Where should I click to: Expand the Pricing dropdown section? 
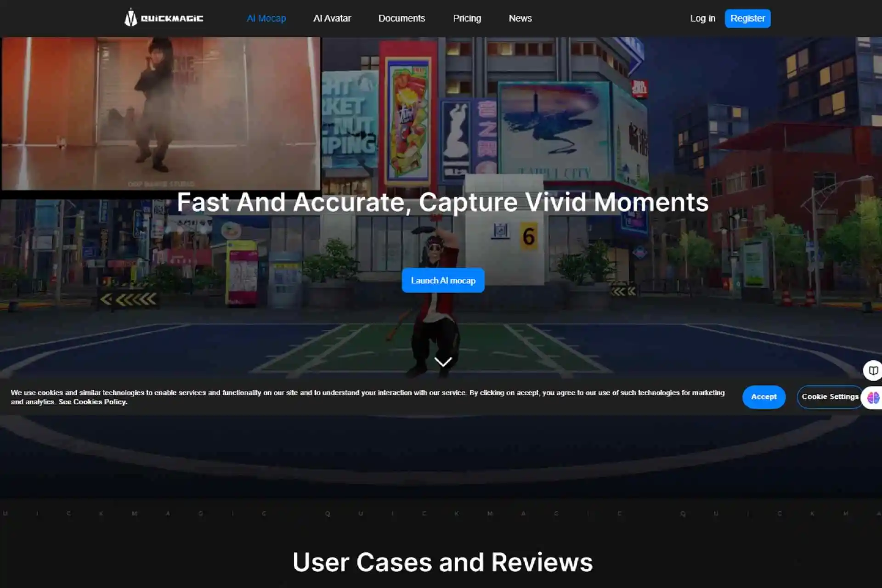click(x=467, y=18)
